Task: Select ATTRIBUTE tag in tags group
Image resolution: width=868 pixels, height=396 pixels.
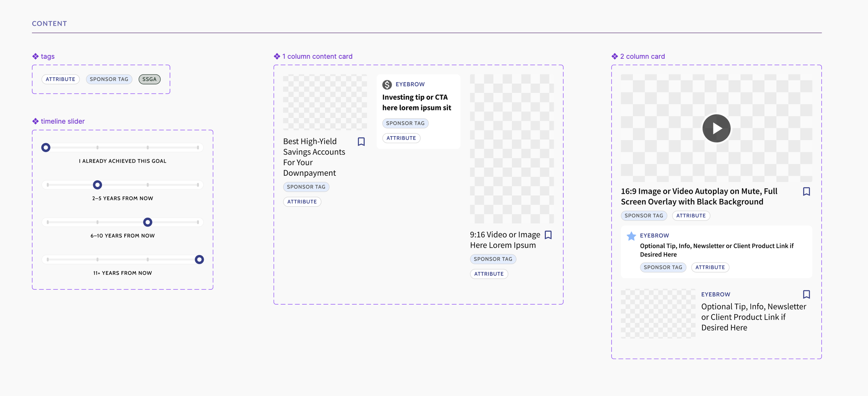Action: point(60,79)
